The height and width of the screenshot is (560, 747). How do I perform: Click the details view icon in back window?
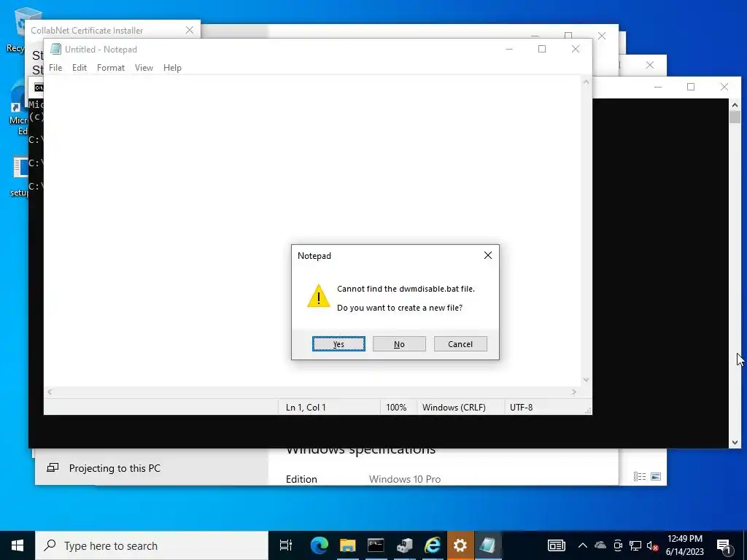[x=640, y=476]
